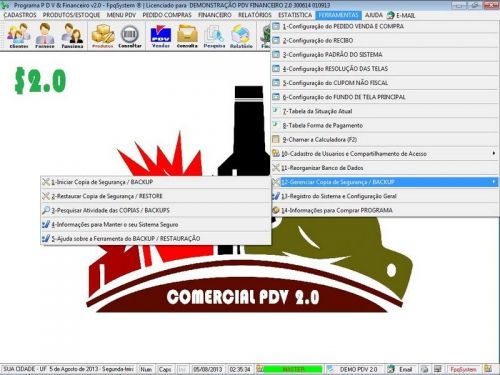
Task: Select 3-Pesquisar Atividade das COPIAS / BACKUPS
Action: click(x=155, y=210)
